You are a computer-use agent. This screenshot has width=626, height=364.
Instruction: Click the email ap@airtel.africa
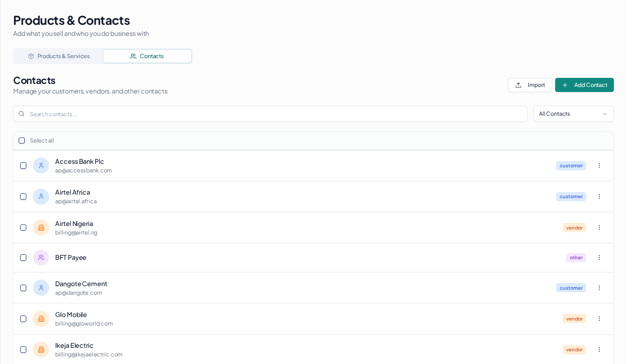coord(76,201)
